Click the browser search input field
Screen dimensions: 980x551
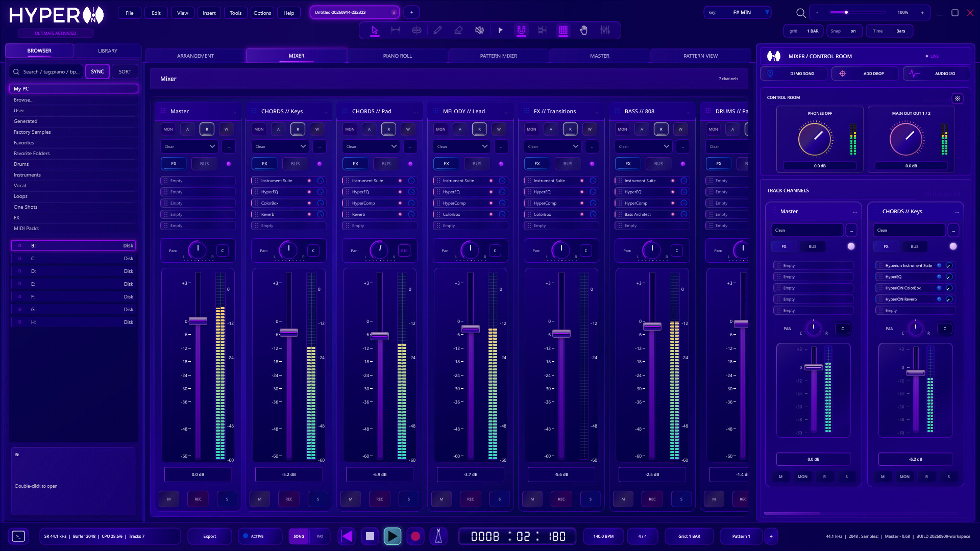(x=46, y=71)
